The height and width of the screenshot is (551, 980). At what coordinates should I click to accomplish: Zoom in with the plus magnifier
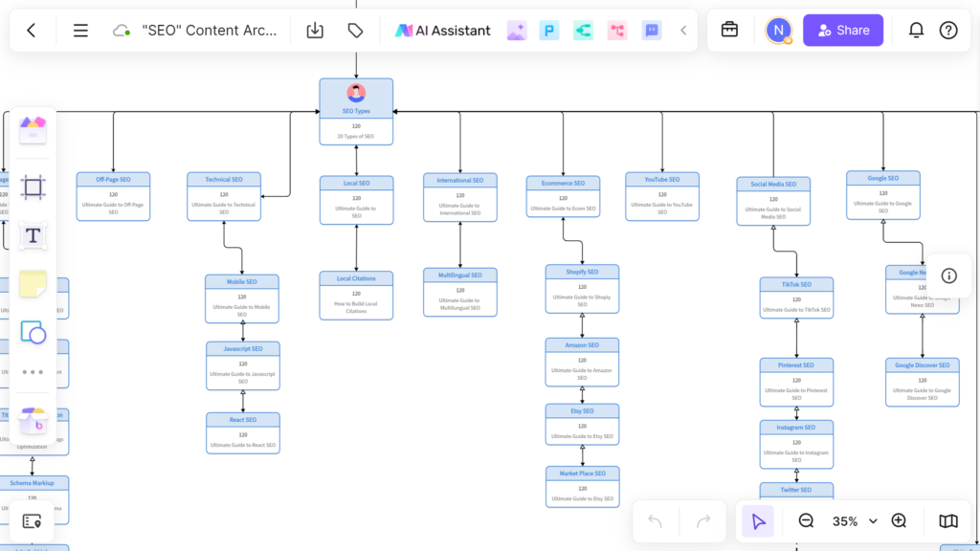899,521
